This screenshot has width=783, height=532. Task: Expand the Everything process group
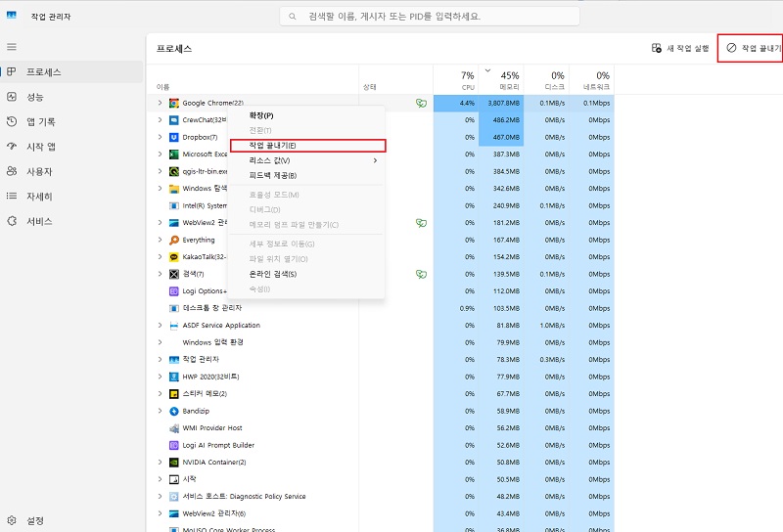pyautogui.click(x=160, y=240)
